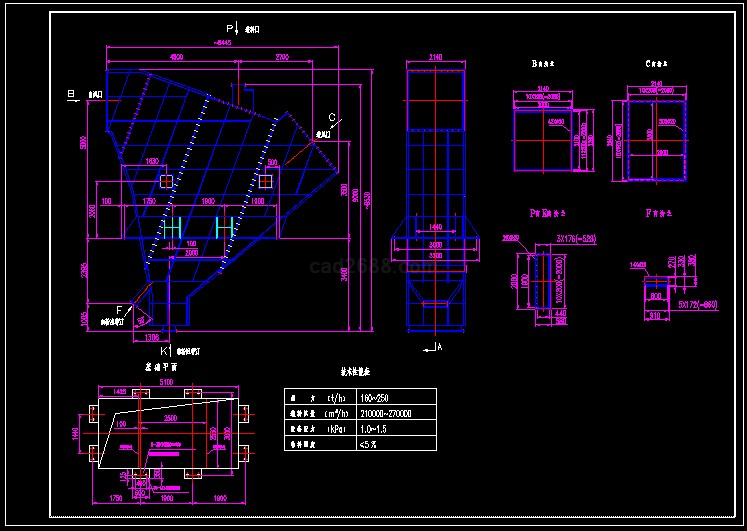Screen dimensions: 747x531
Task: Click the left red square access port
Action: 166,181
